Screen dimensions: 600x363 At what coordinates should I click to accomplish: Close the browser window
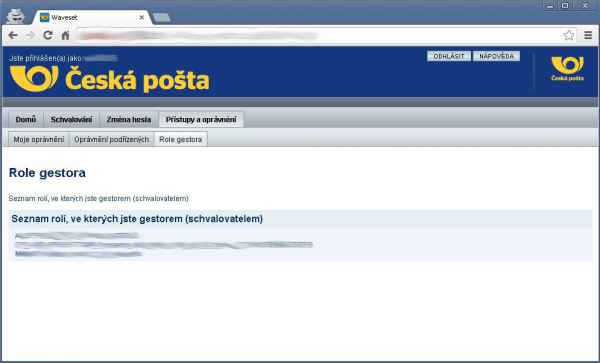click(x=585, y=6)
